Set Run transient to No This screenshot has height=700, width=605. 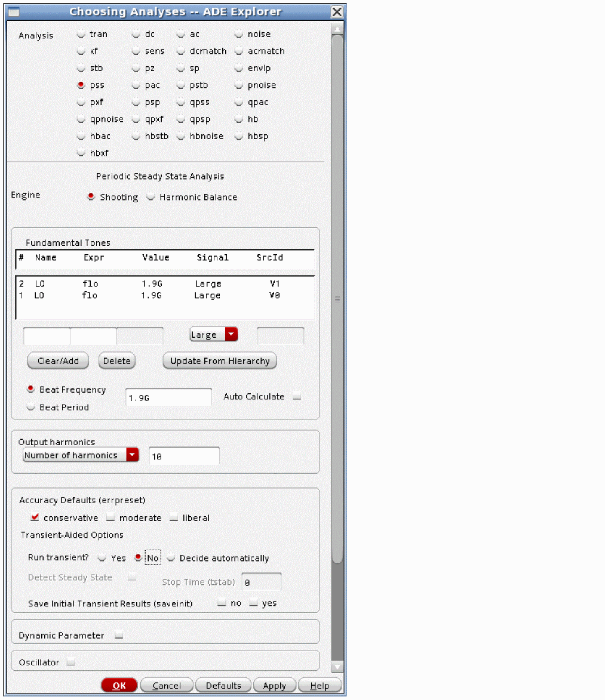click(x=138, y=557)
